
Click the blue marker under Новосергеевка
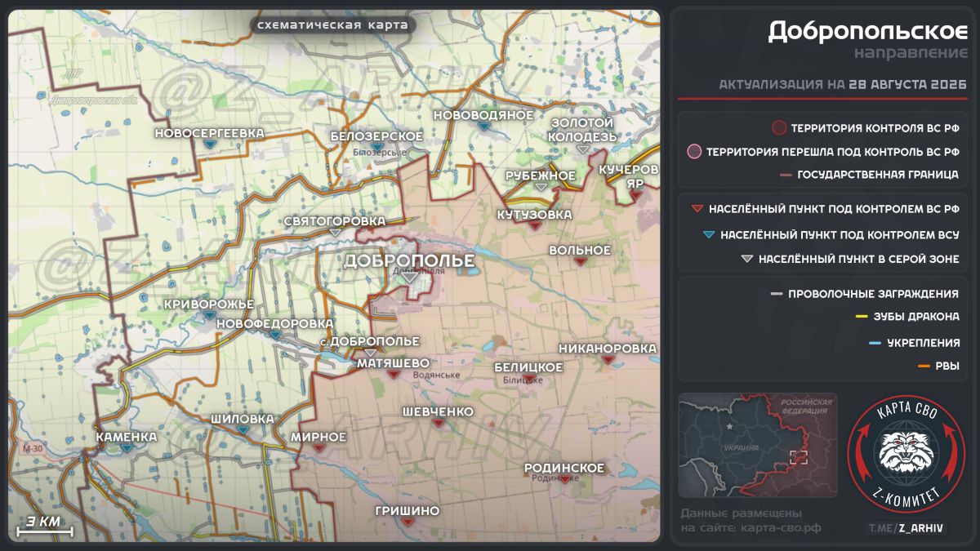(x=210, y=144)
